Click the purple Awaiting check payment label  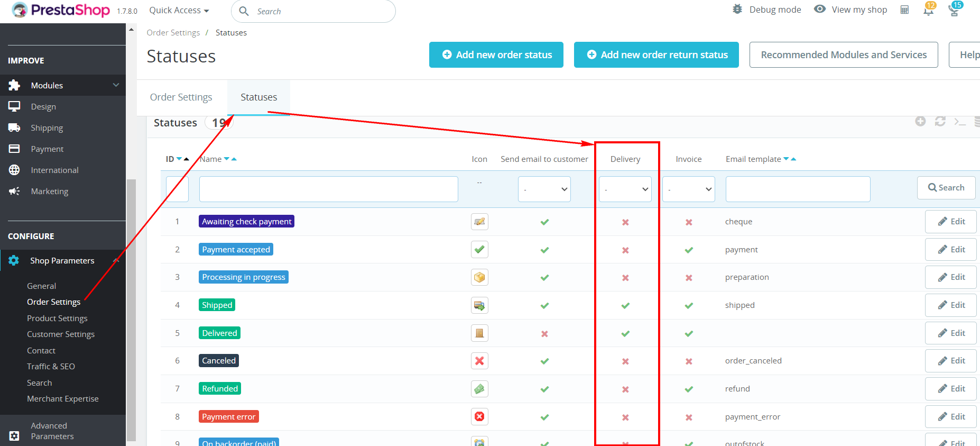click(246, 221)
